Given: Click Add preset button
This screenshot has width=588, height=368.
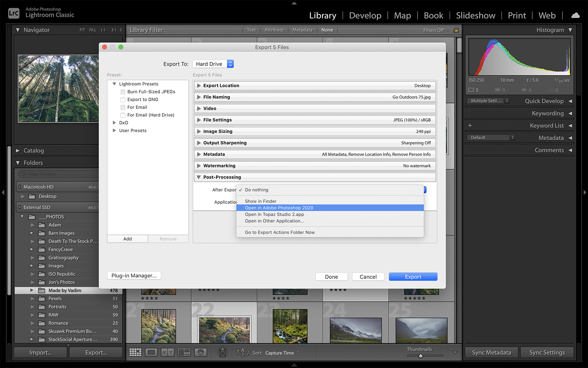Looking at the screenshot, I should click(127, 239).
